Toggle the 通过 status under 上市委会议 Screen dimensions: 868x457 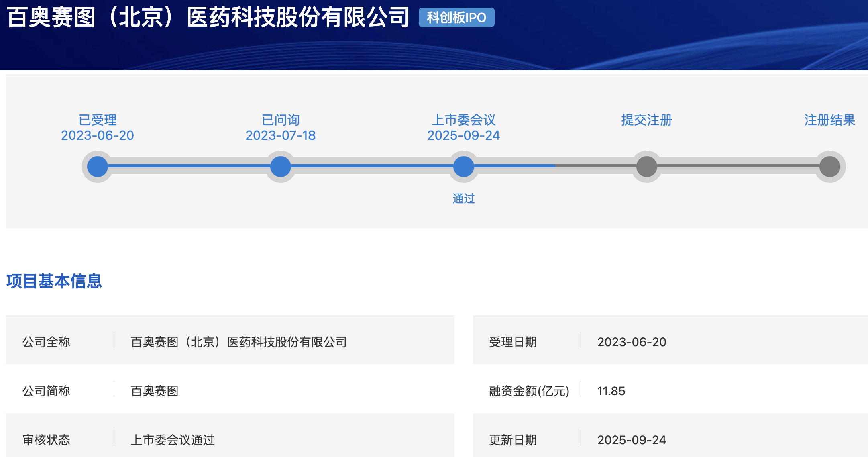click(463, 198)
